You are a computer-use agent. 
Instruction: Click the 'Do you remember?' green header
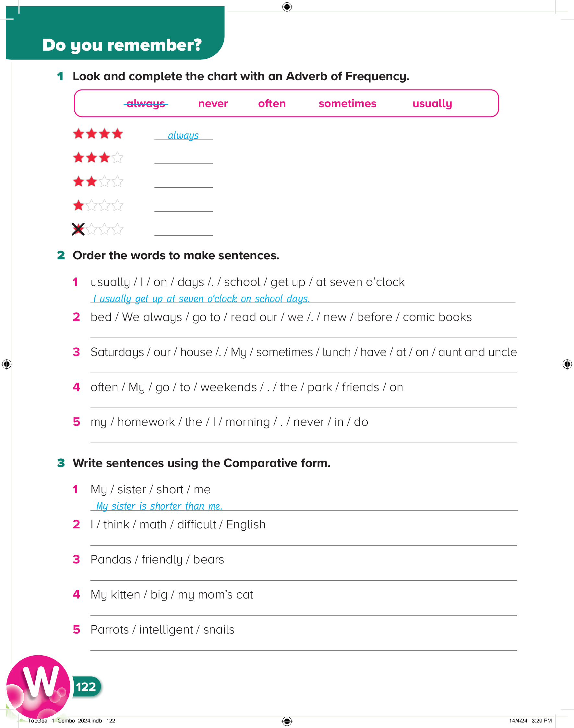point(122,45)
